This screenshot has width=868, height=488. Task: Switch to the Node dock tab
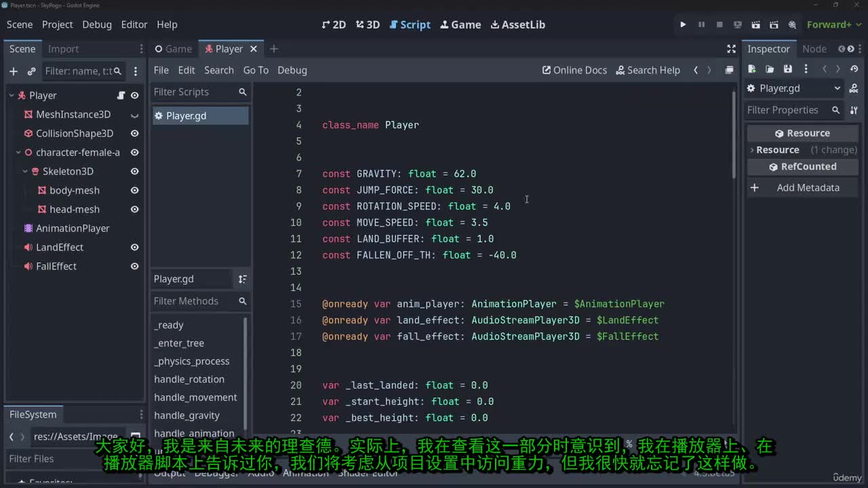814,49
